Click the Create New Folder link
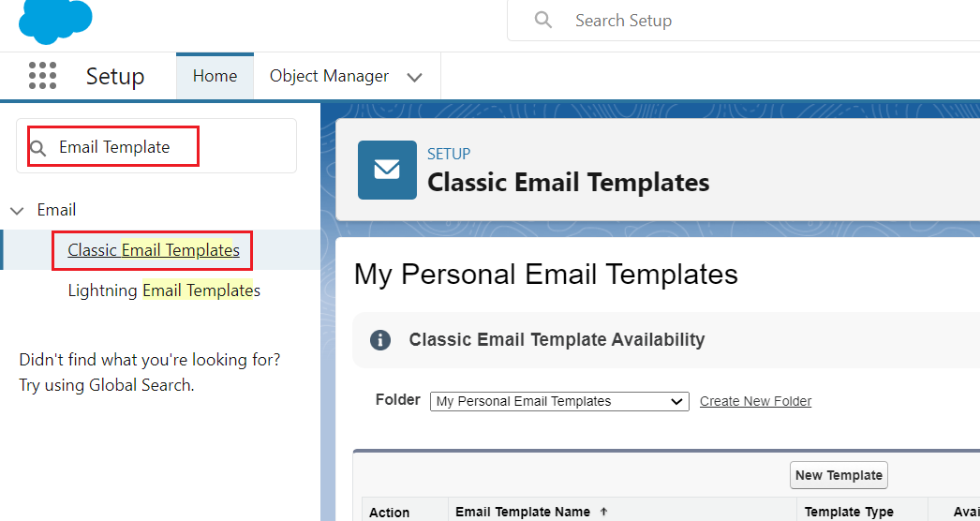The width and height of the screenshot is (980, 521). tap(756, 401)
